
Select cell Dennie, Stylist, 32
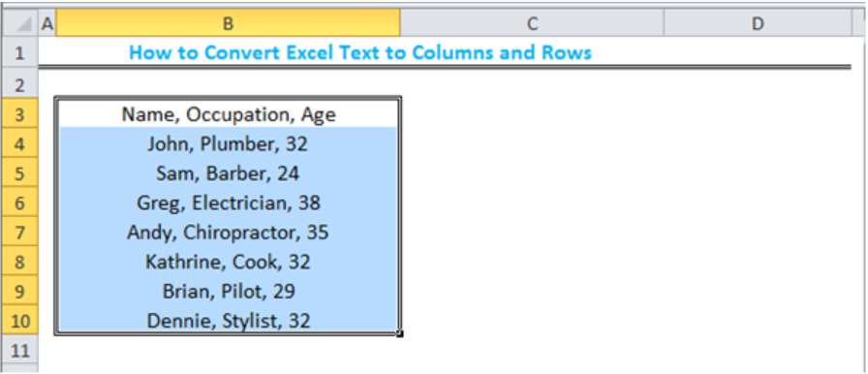(228, 321)
